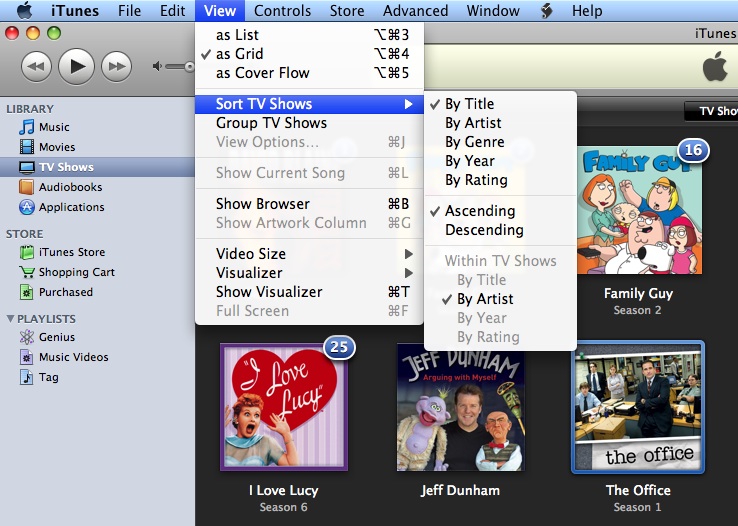The height and width of the screenshot is (526, 738).
Task: Expand Sort TV Shows submenu
Action: tap(309, 104)
